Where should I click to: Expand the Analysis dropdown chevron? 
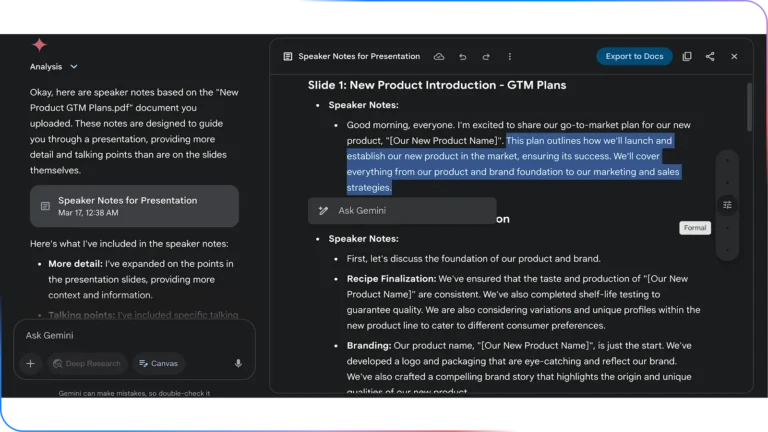tap(73, 67)
